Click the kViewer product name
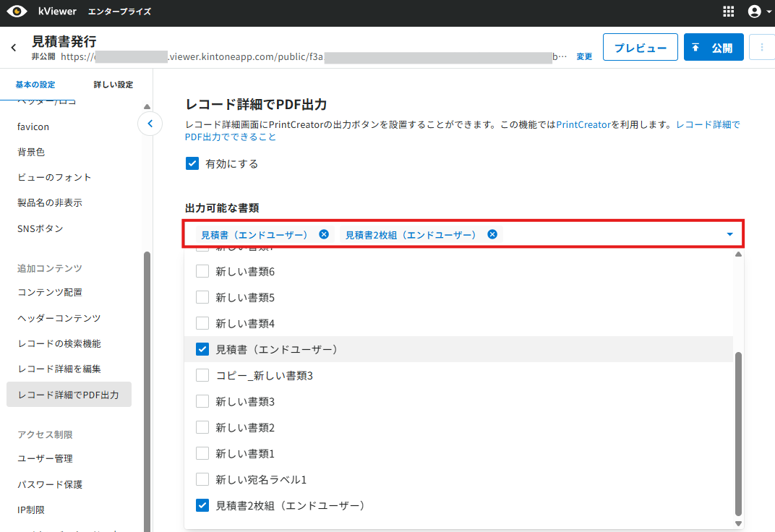The height and width of the screenshot is (532, 775). click(x=57, y=12)
